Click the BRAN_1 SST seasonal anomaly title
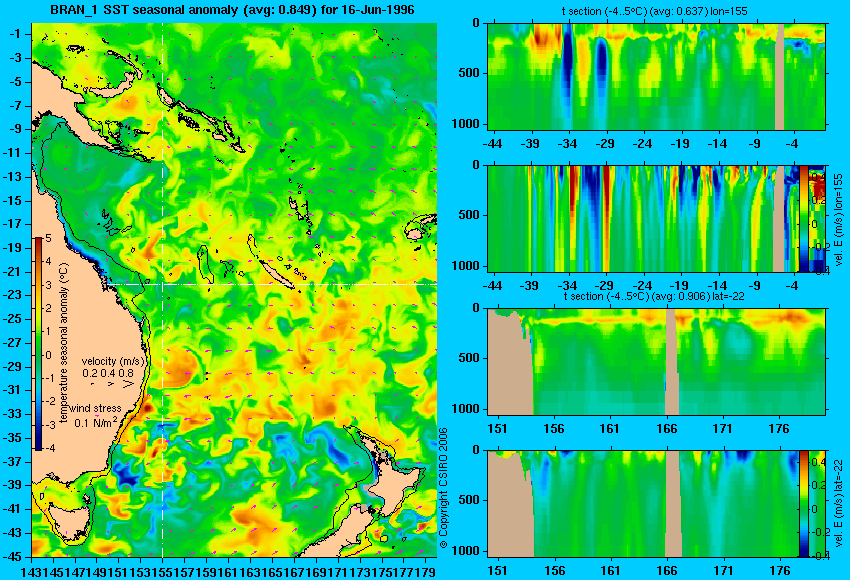Image resolution: width=850 pixels, height=580 pixels. [x=232, y=10]
